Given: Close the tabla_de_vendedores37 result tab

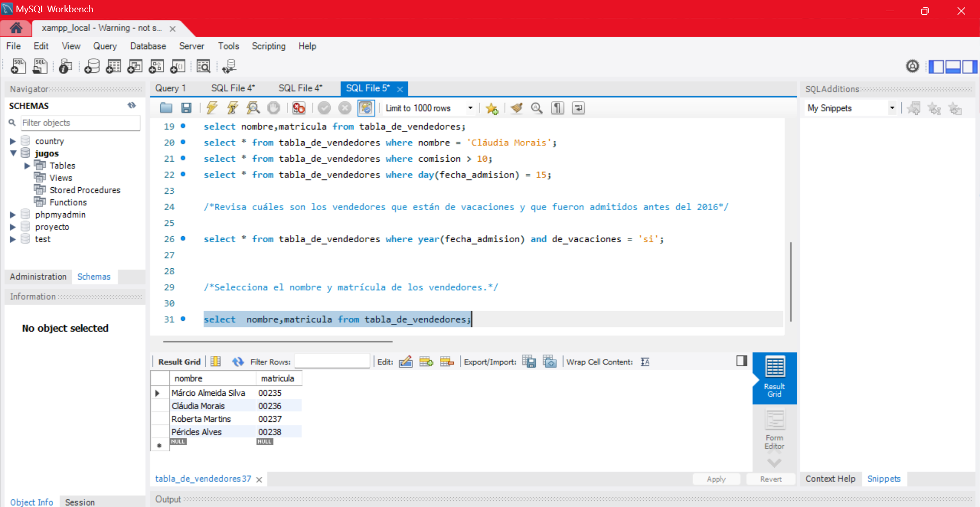Looking at the screenshot, I should pyautogui.click(x=259, y=479).
